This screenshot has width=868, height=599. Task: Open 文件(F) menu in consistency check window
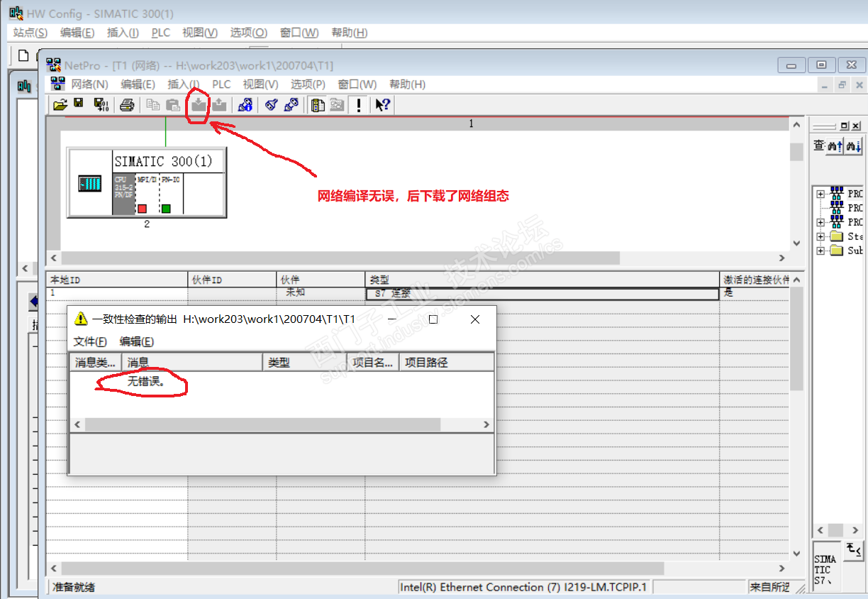90,341
